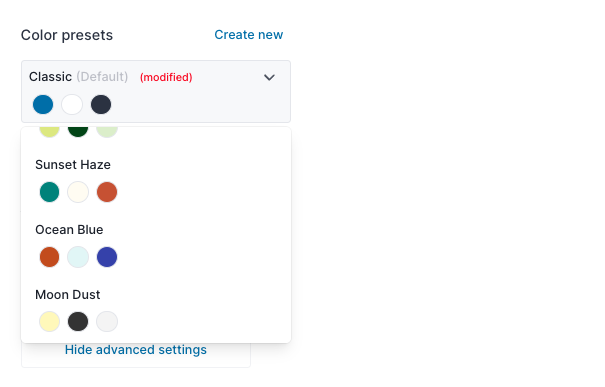Click the terracotta red swatch under Sunset Haze
Image resolution: width=605 pixels, height=387 pixels.
point(107,192)
